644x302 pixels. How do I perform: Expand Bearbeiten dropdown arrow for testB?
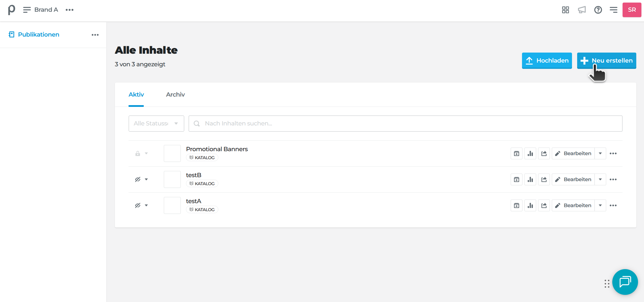[600, 179]
